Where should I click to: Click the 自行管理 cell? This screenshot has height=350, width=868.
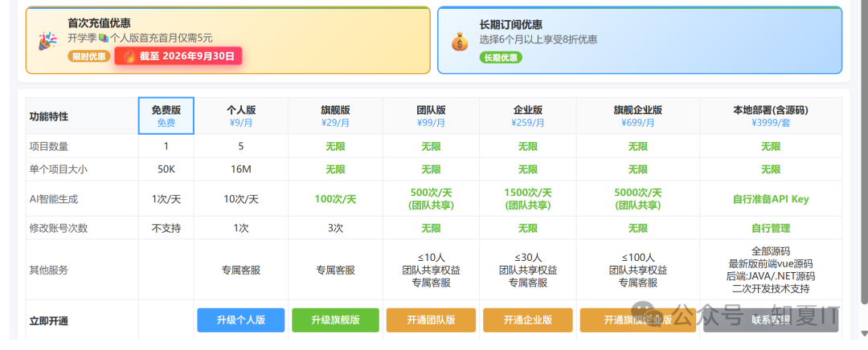(771, 228)
